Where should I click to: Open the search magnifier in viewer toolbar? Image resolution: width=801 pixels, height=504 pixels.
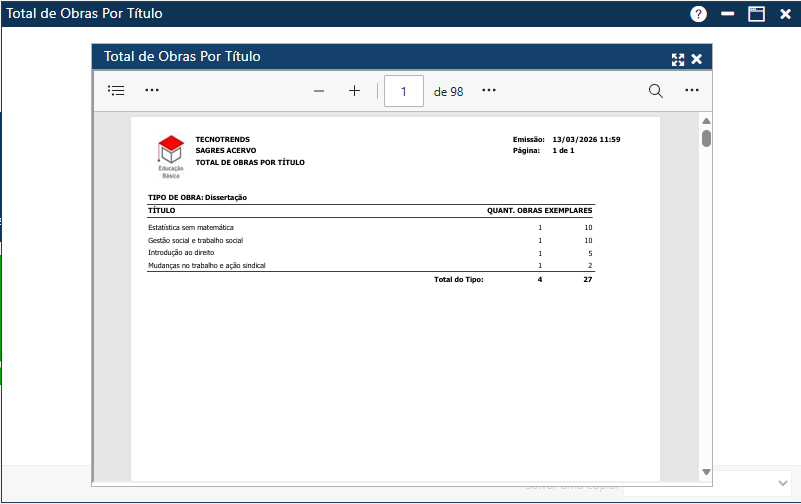pos(656,91)
